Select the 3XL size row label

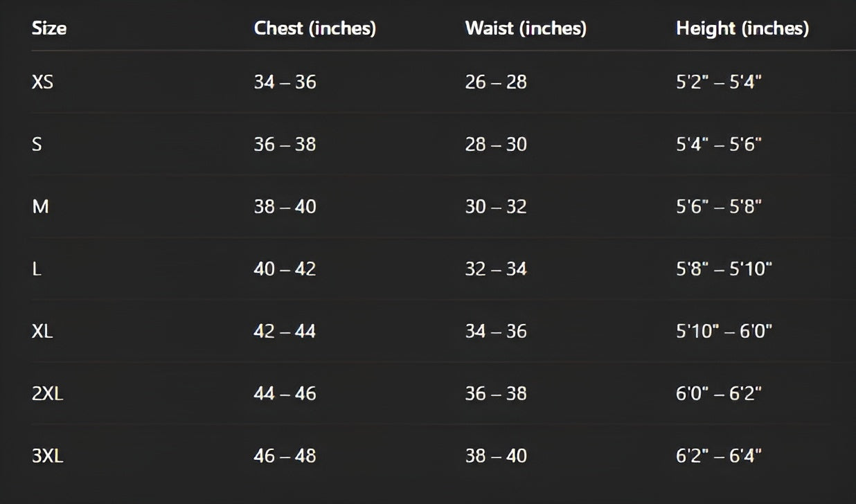click(47, 456)
